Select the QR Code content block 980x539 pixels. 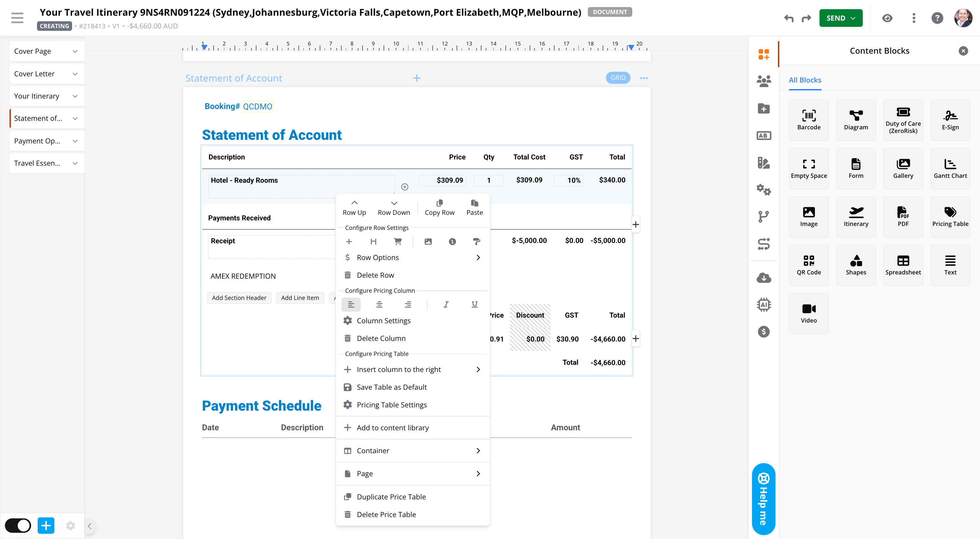coord(808,265)
